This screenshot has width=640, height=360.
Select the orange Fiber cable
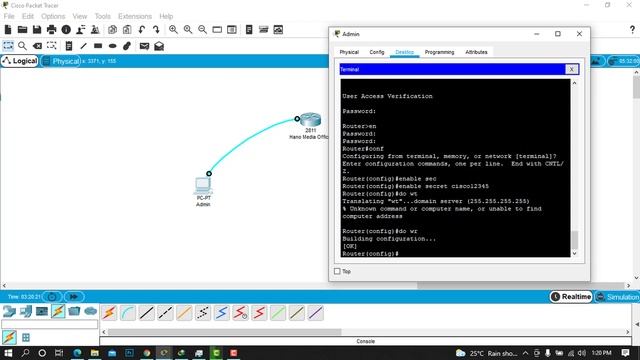pos(184,313)
